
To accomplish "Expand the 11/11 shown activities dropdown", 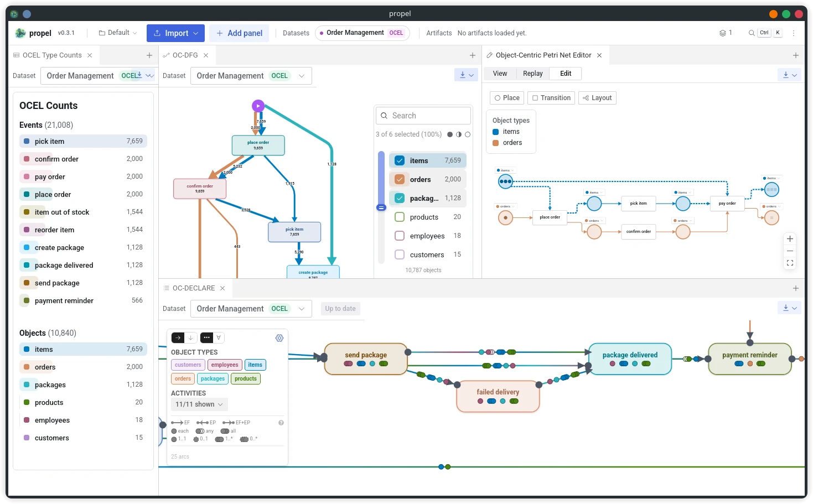I will coord(199,404).
